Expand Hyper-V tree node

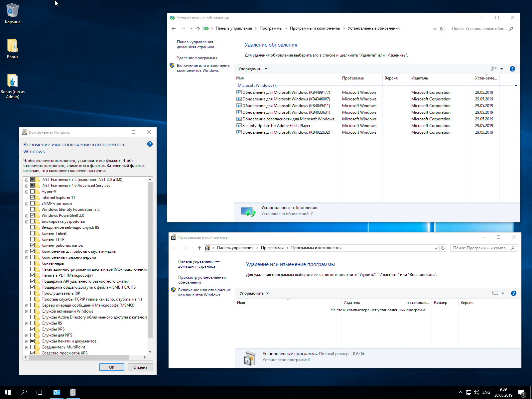point(27,192)
